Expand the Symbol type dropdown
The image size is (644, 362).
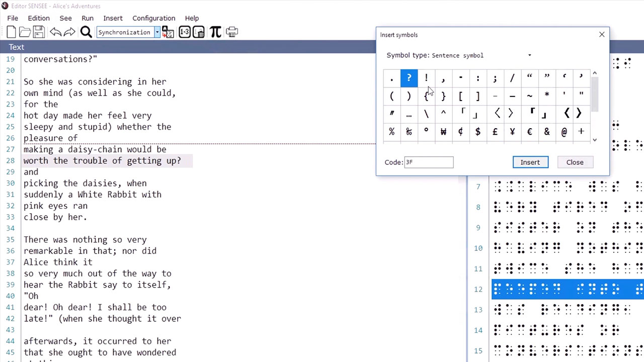(529, 55)
